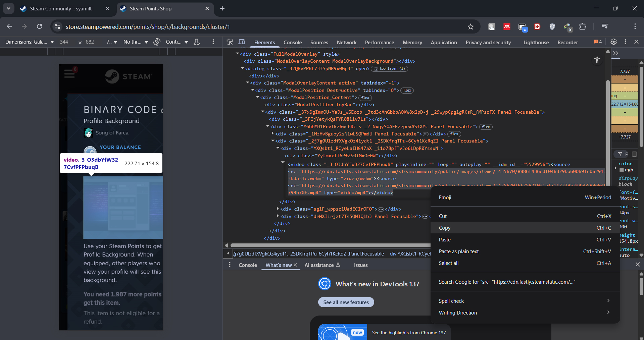This screenshot has width=644, height=340.
Task: Collapse the dialog element node
Action: [x=243, y=68]
